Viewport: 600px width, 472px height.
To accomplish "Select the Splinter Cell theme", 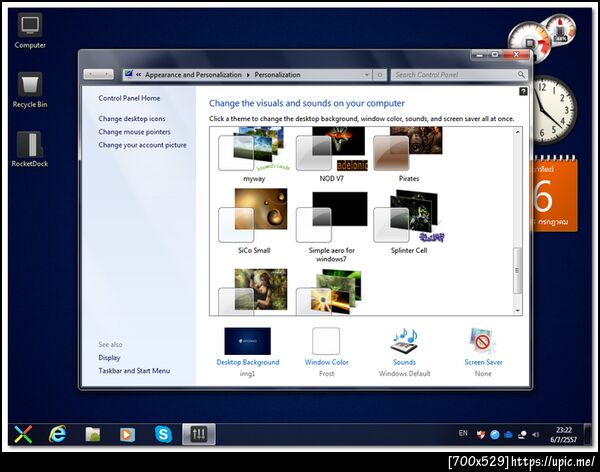I will click(409, 221).
